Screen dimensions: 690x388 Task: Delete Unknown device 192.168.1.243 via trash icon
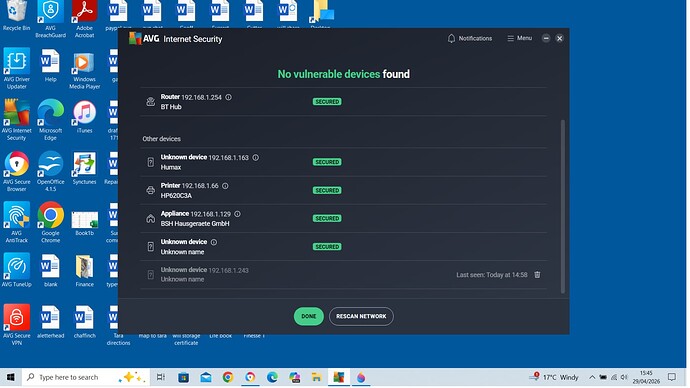point(537,275)
